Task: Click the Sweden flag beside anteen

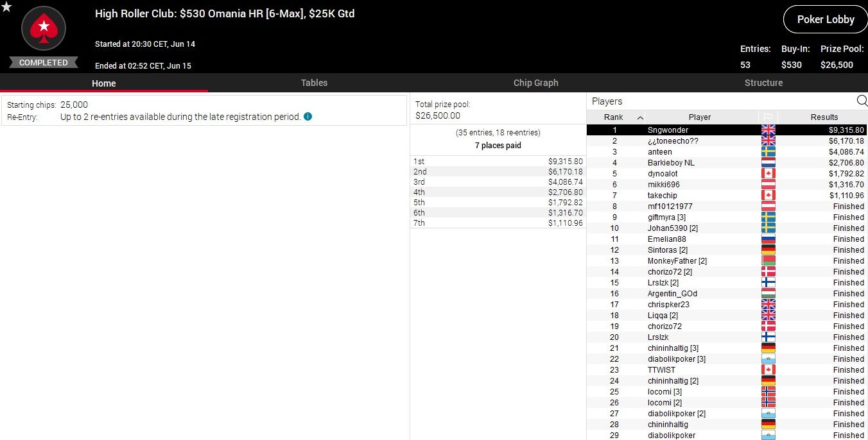Action: point(768,152)
